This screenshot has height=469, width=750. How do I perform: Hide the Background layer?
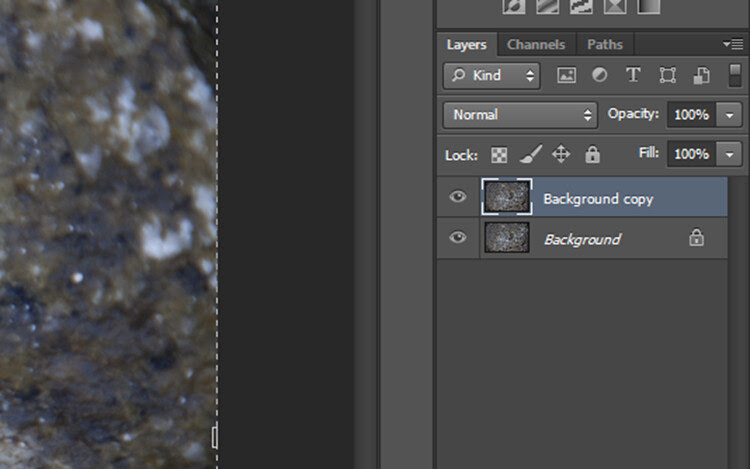click(x=458, y=237)
